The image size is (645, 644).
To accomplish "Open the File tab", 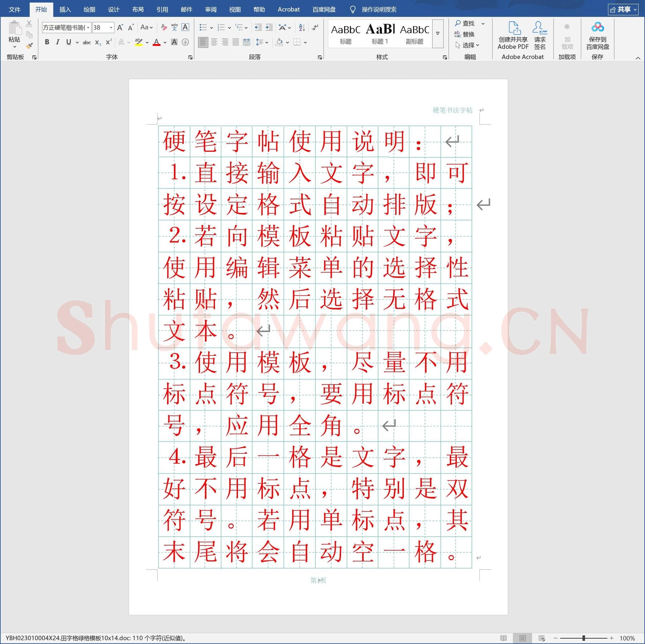I will coord(14,9).
